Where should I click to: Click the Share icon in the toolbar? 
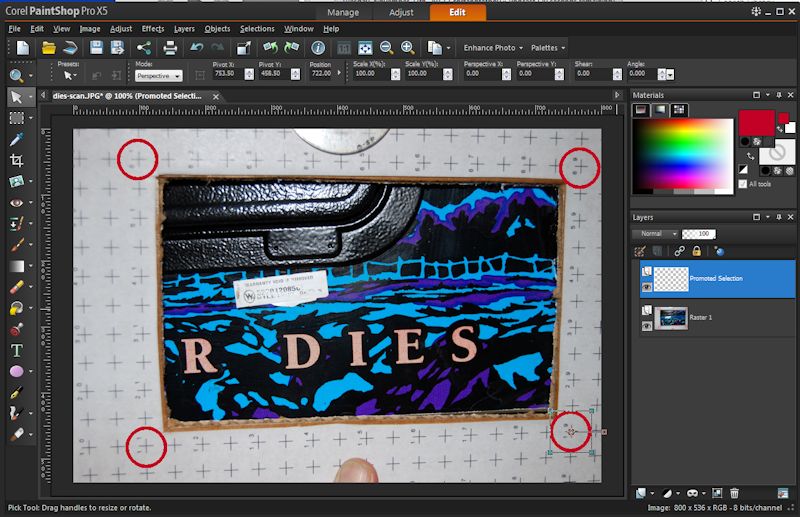[144, 48]
